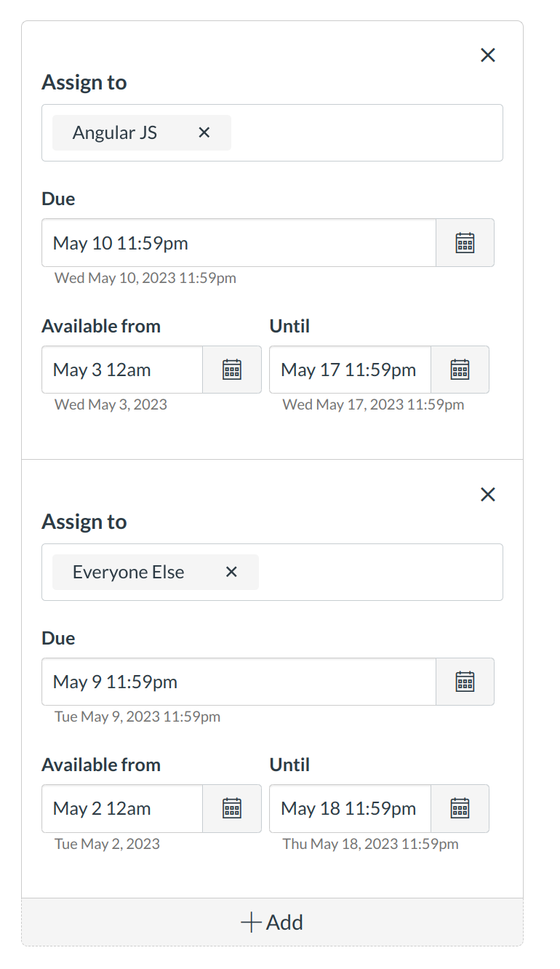Select the Angular JS section tag
Screen dimensions: 560x969
click(115, 132)
